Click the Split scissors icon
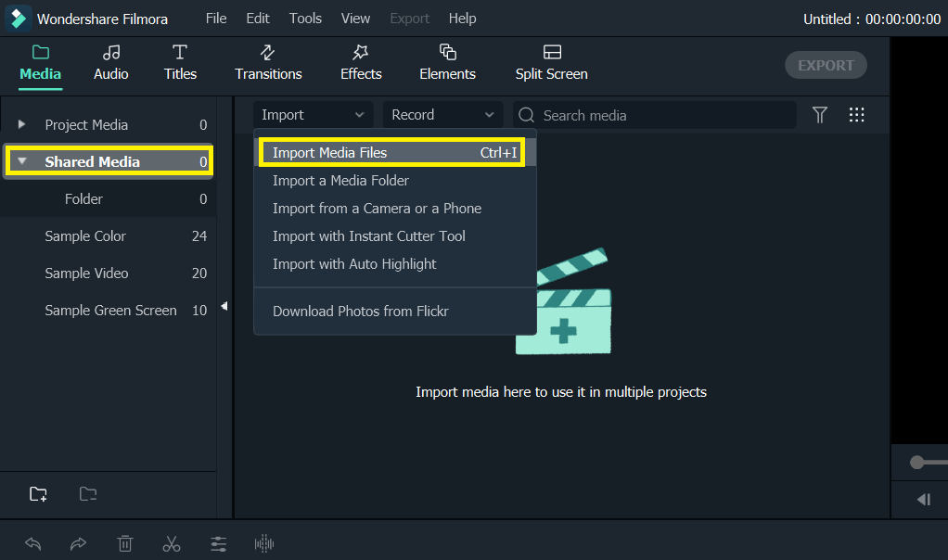Screen dimensions: 948x560 tap(172, 543)
